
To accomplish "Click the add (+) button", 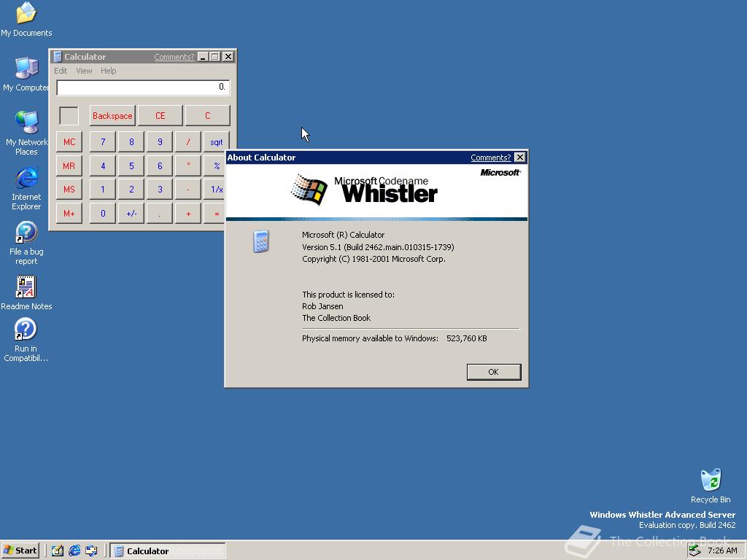I will (188, 213).
